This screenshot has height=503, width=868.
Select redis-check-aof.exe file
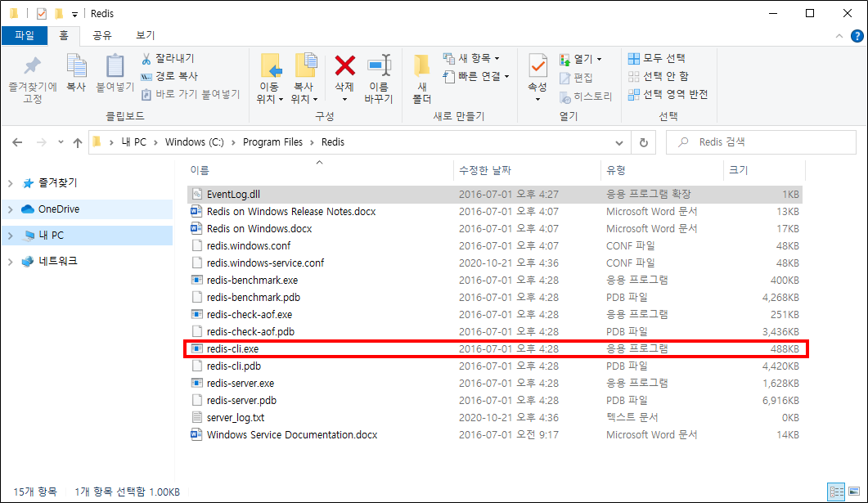click(495, 314)
